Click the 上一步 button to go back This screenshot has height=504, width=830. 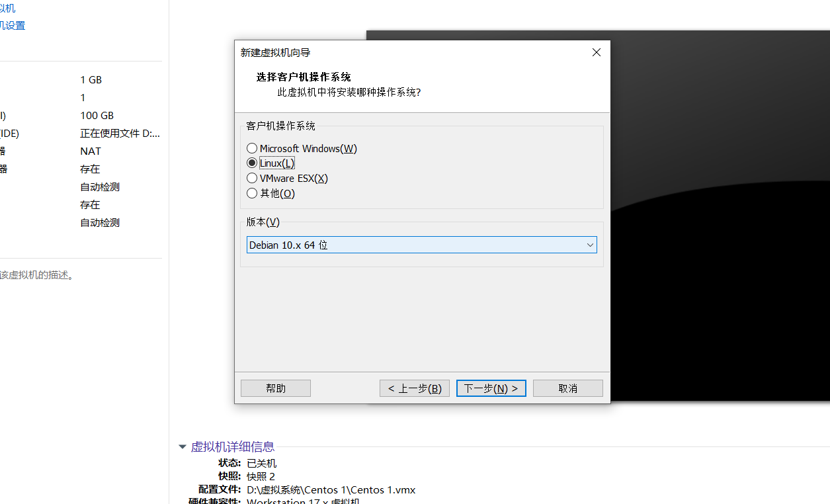pos(415,388)
